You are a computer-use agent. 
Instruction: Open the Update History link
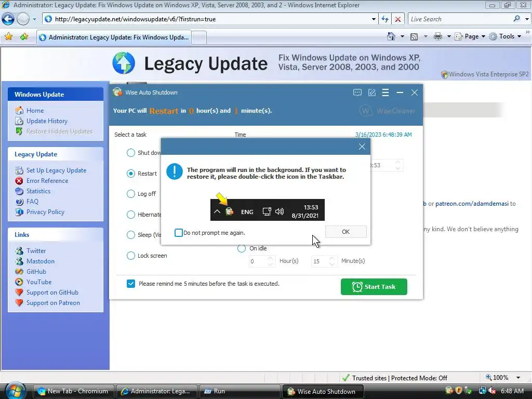tap(47, 121)
